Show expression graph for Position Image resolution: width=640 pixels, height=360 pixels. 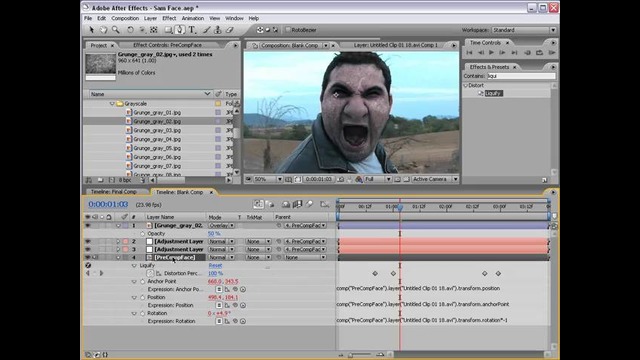(227, 305)
